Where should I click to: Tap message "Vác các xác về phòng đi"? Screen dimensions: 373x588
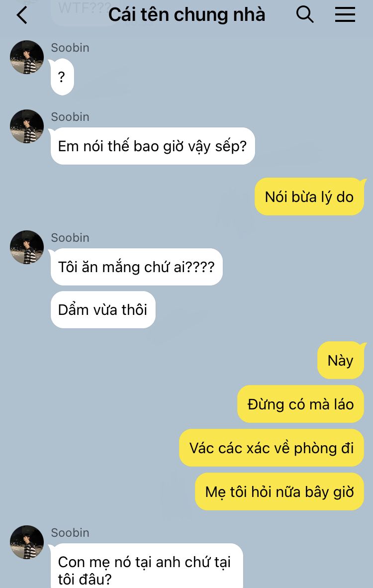click(272, 448)
